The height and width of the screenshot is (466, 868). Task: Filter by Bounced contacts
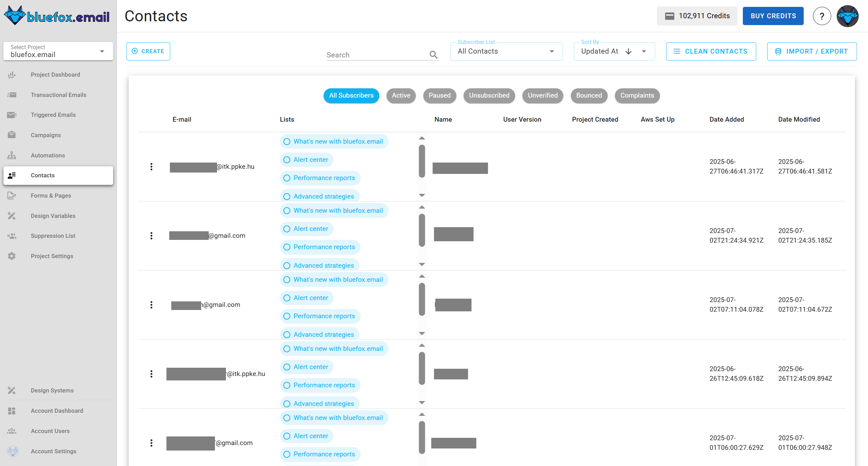point(589,96)
